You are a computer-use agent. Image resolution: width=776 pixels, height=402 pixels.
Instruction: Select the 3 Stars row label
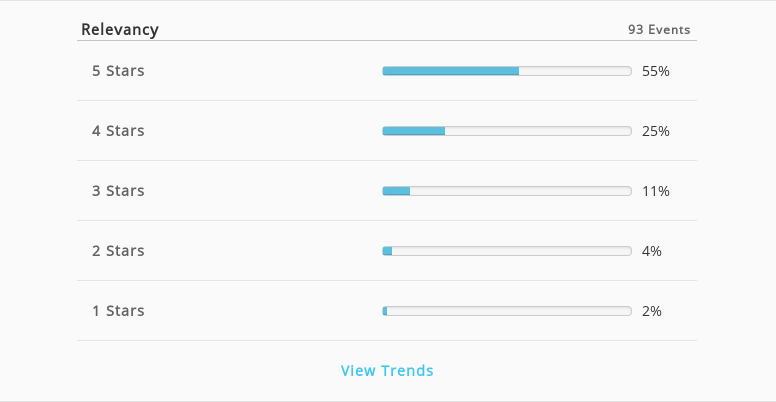coord(118,191)
